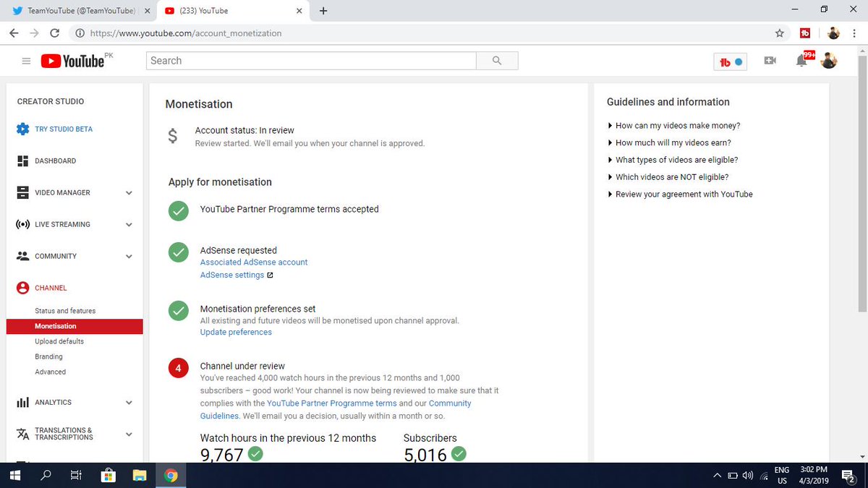
Task: Click the Channel person icon
Action: point(22,288)
